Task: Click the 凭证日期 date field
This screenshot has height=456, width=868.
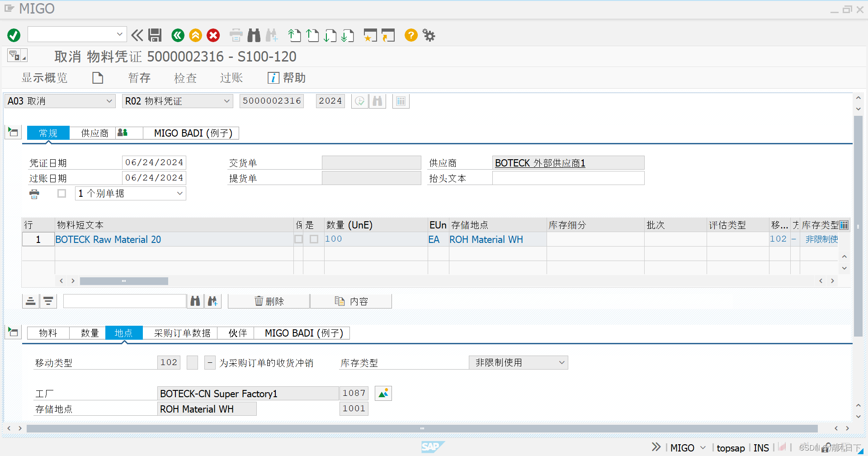Action: tap(154, 162)
